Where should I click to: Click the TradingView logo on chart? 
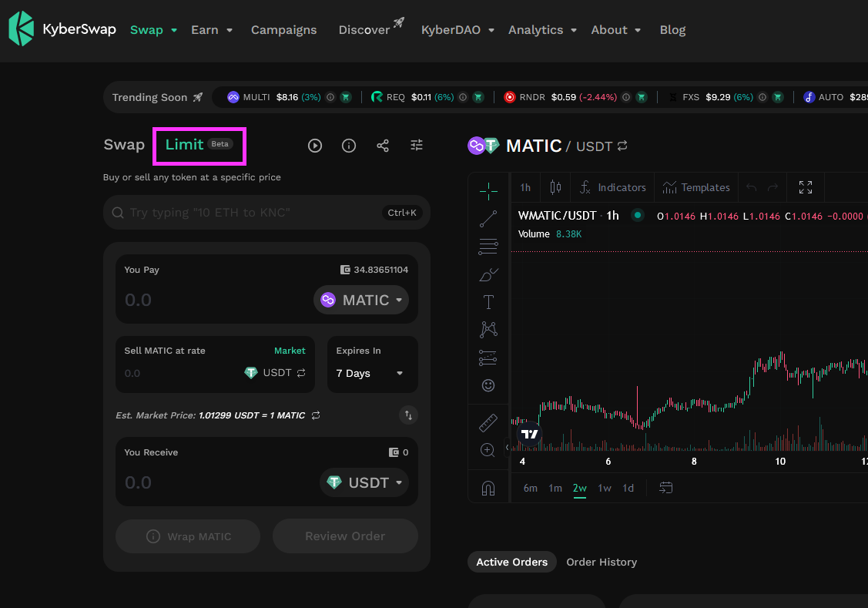[x=530, y=434]
